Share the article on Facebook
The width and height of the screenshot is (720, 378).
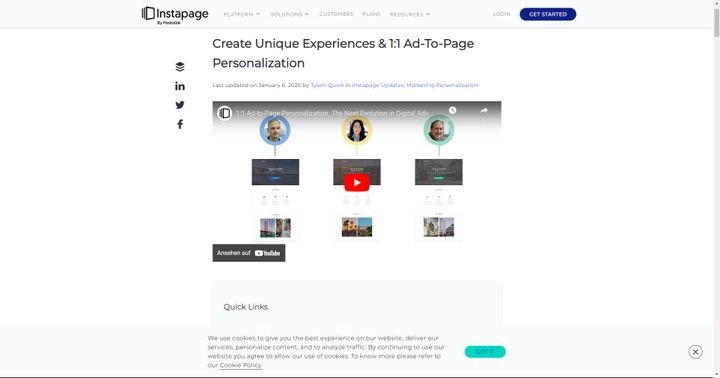pos(180,124)
